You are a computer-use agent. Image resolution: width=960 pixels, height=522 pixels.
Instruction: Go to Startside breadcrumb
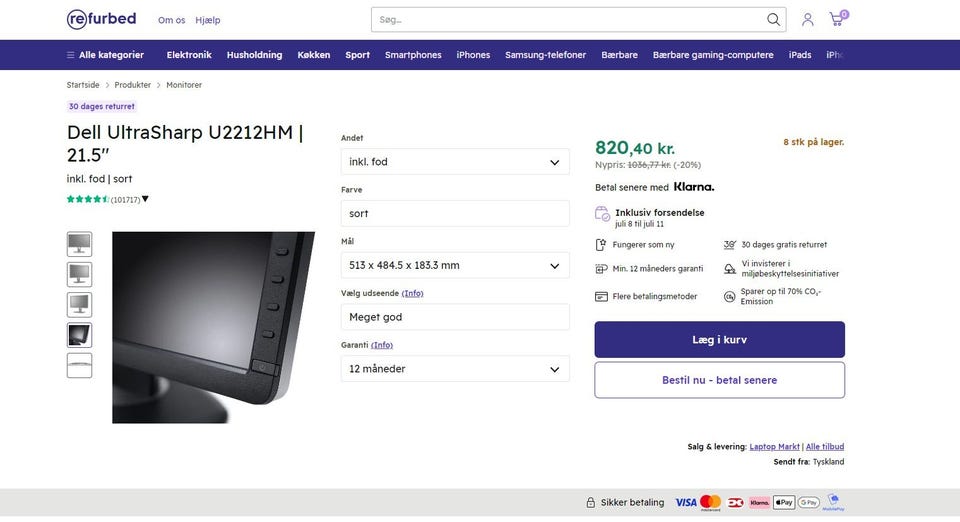coord(83,85)
